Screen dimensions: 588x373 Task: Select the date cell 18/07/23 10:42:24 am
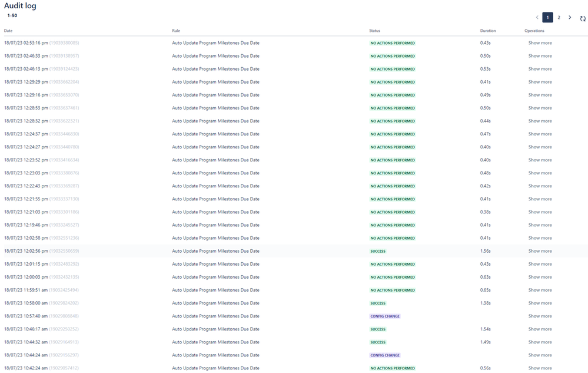[x=42, y=368]
